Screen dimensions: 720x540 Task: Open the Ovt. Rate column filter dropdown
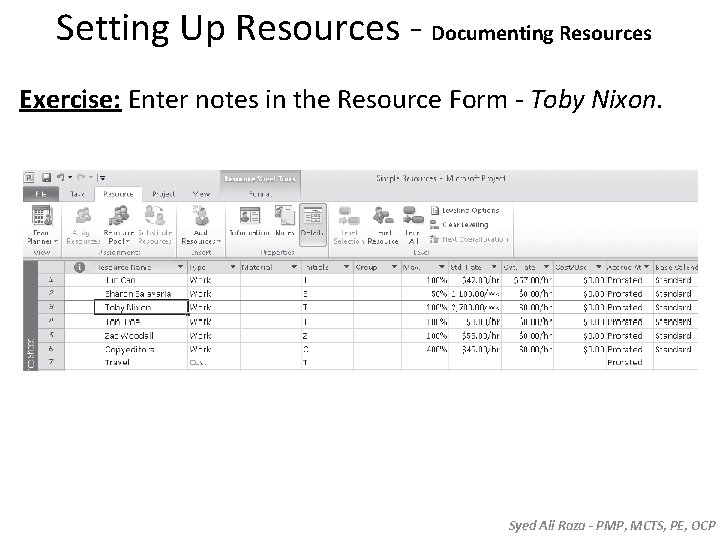[546, 267]
